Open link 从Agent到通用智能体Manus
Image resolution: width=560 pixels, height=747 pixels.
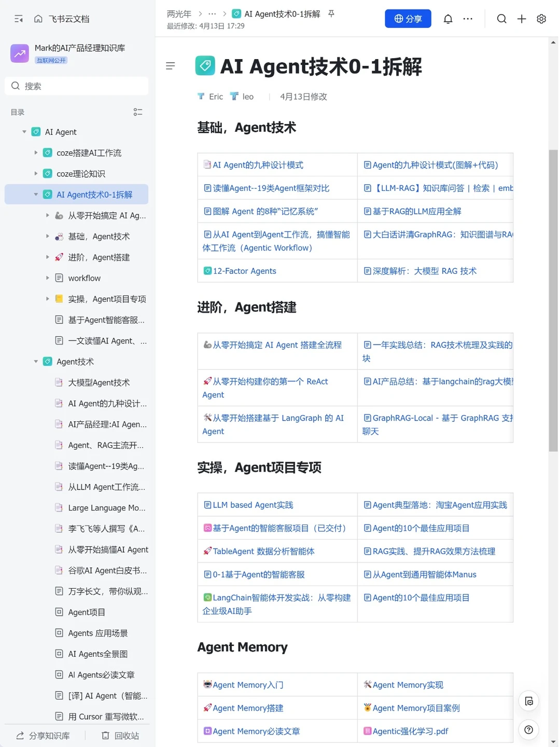(419, 574)
